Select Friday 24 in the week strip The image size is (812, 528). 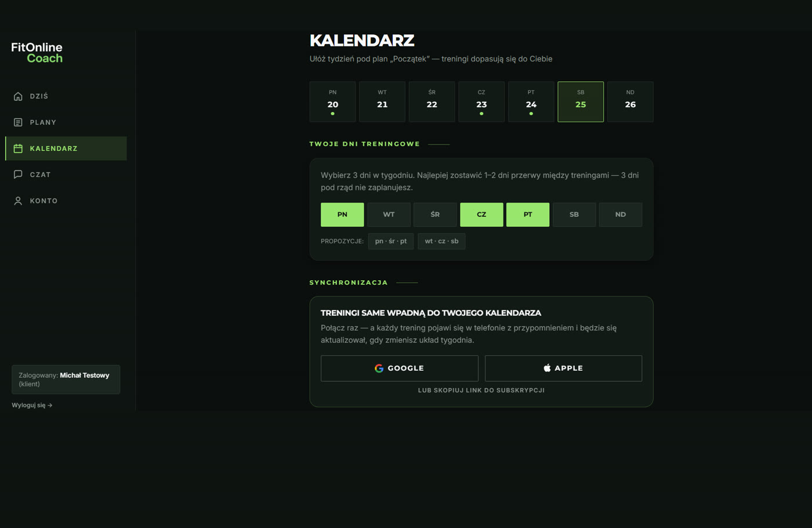531,102
